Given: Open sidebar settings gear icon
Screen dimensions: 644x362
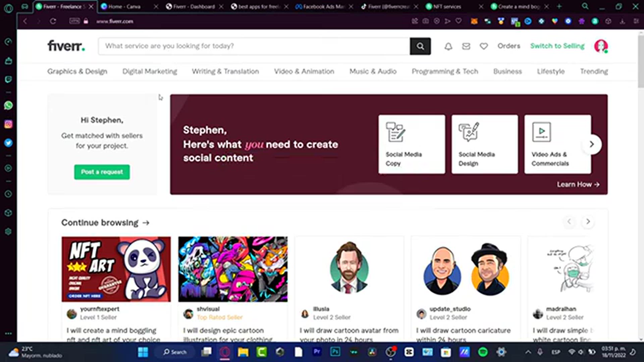Looking at the screenshot, I should point(8,232).
